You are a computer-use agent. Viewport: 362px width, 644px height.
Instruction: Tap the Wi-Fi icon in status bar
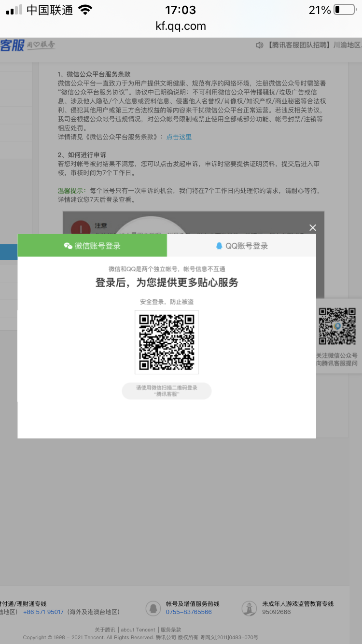pos(85,10)
